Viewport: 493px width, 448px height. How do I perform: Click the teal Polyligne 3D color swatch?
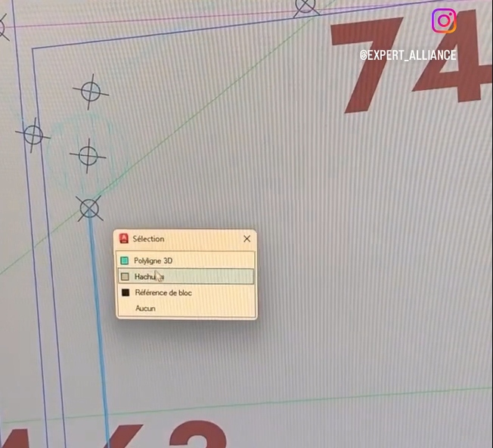pos(125,260)
